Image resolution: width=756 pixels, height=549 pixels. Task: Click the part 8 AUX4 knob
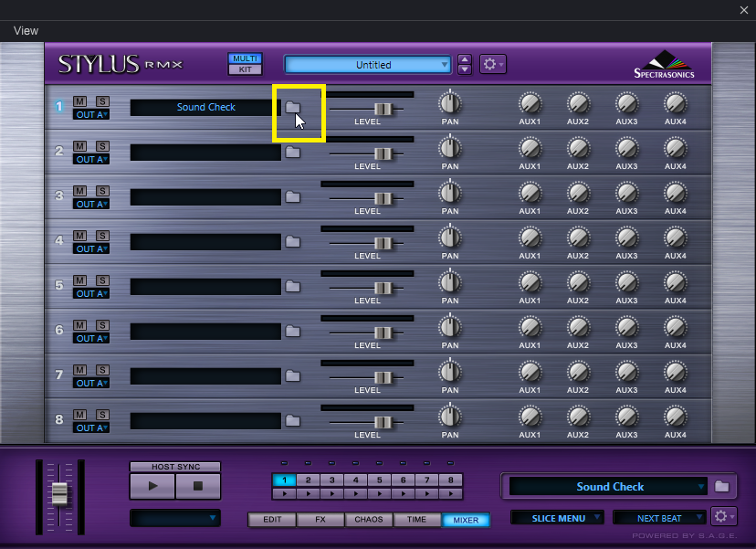click(x=676, y=417)
